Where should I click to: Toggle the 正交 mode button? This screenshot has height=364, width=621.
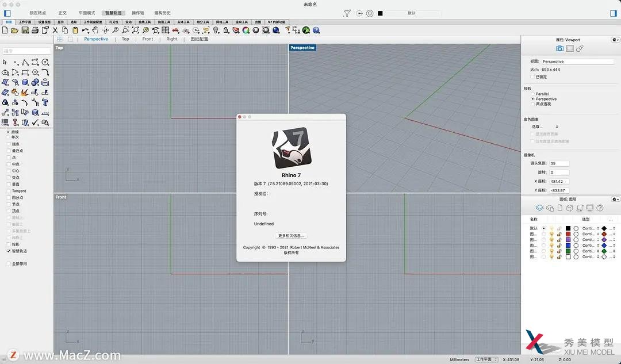click(x=62, y=13)
